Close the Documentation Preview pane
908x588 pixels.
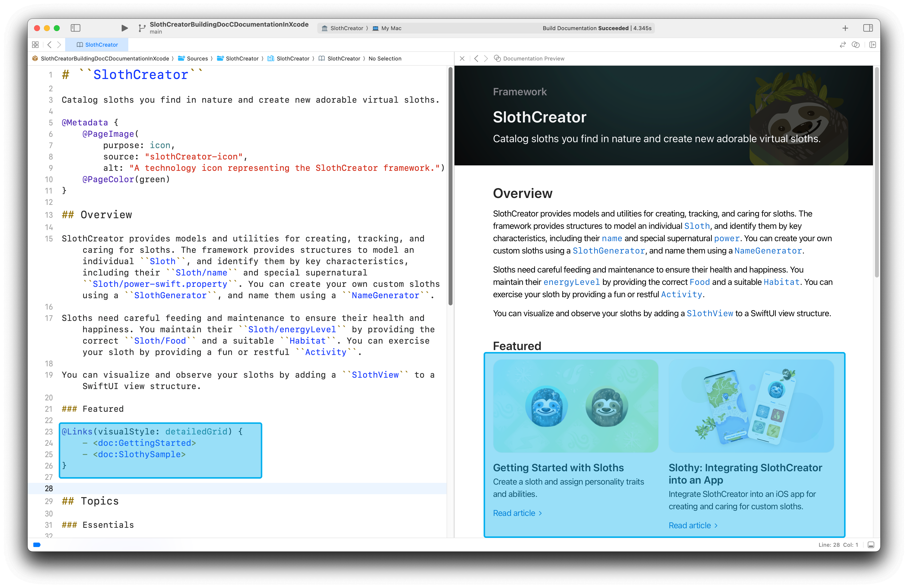pyautogui.click(x=462, y=58)
